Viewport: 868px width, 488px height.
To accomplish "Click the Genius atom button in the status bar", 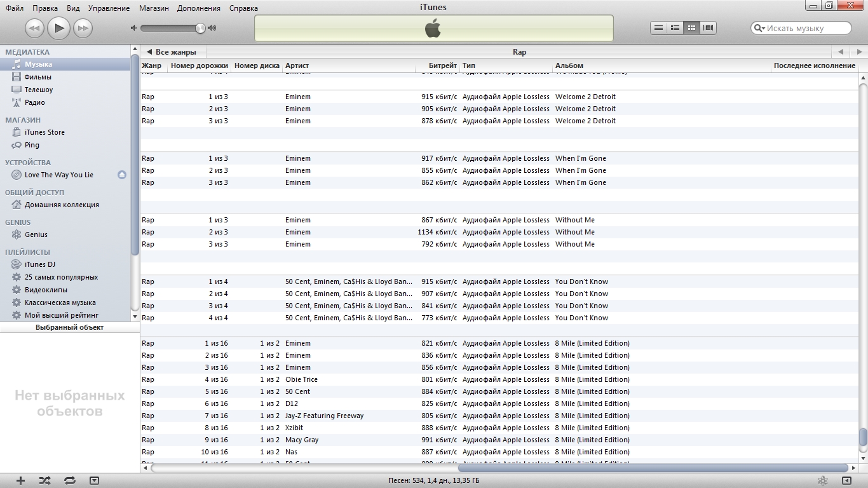I will 822,480.
